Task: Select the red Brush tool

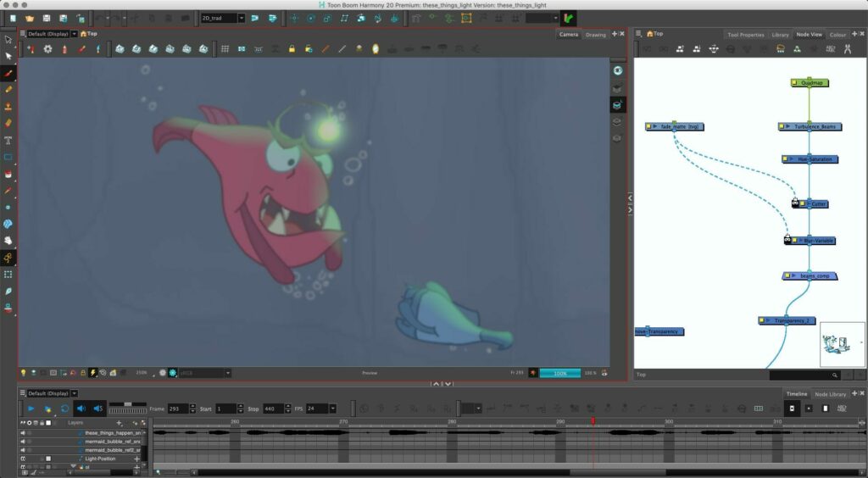Action: pyautogui.click(x=8, y=73)
